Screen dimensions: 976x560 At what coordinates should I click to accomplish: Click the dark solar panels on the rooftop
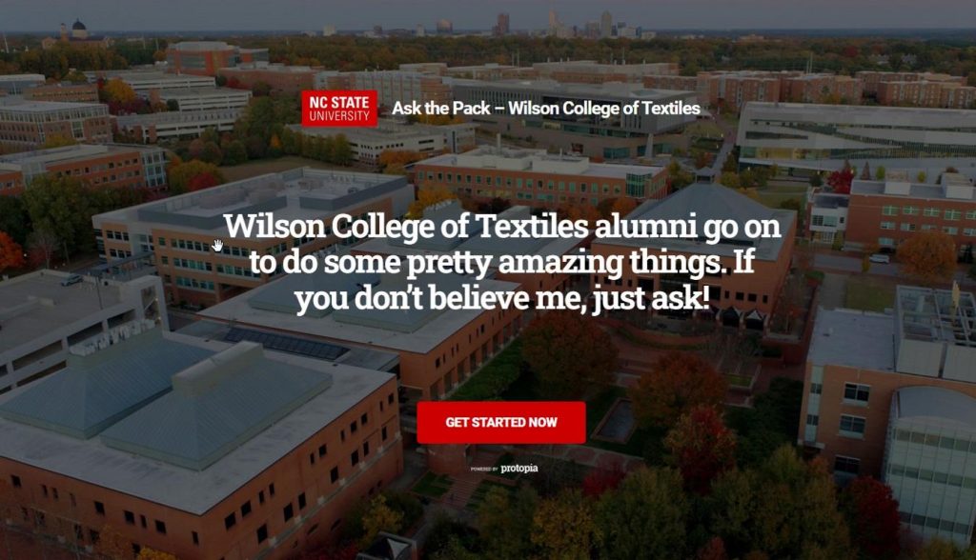pos(285,344)
